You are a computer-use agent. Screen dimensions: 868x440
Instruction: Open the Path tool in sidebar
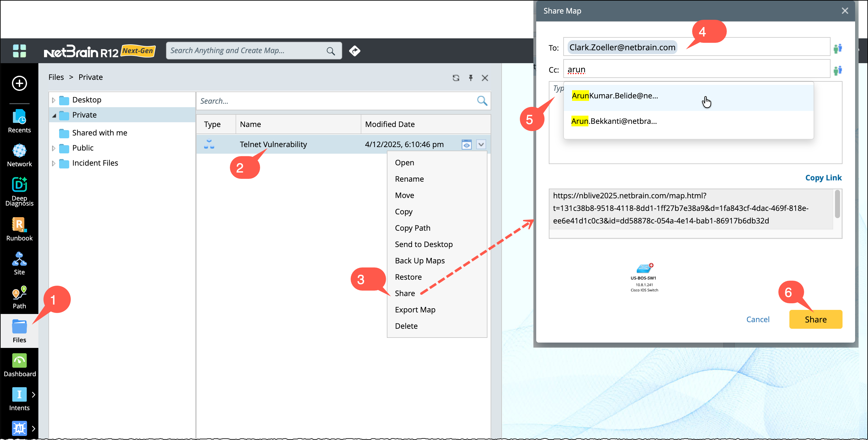coord(19,293)
